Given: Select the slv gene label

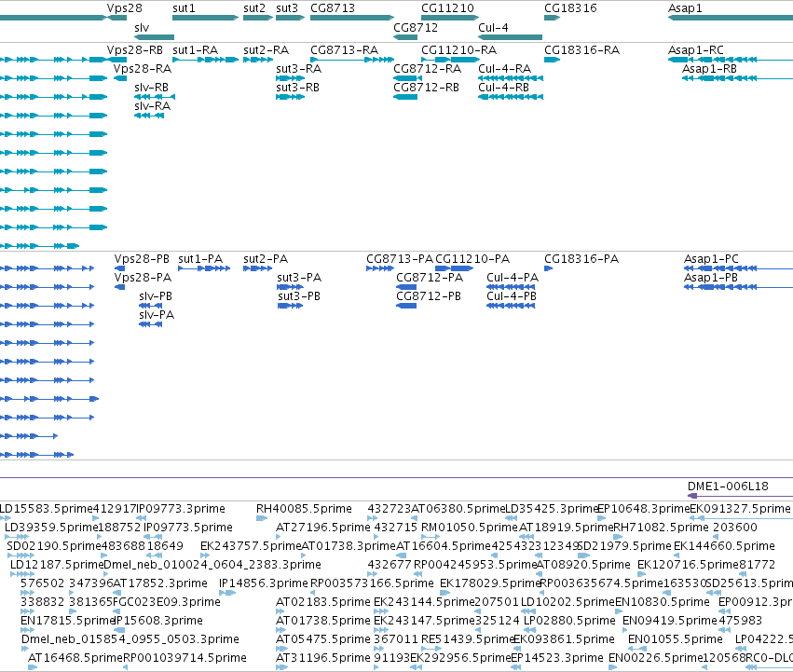Looking at the screenshot, I should [142, 28].
